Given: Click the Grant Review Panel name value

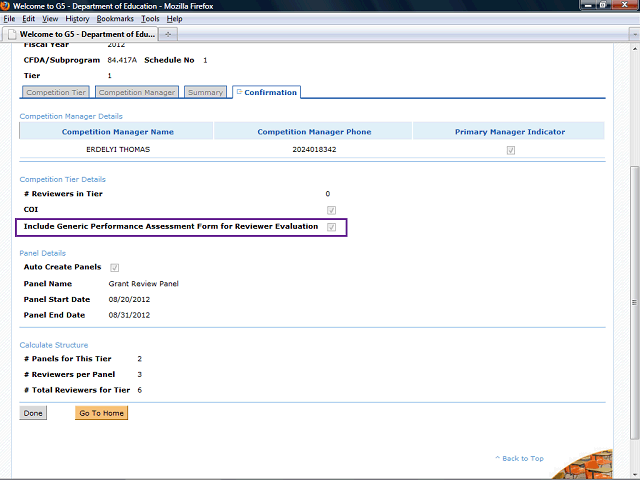Looking at the screenshot, I should (x=144, y=284).
